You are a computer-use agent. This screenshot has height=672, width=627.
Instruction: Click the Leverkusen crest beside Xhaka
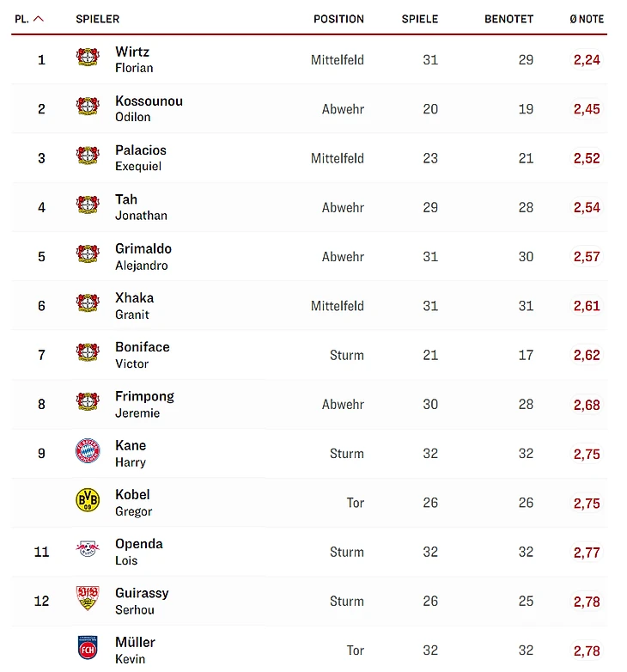click(x=88, y=304)
